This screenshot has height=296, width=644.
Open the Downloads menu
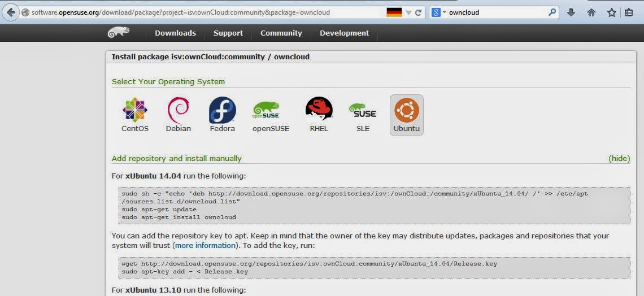click(x=175, y=33)
